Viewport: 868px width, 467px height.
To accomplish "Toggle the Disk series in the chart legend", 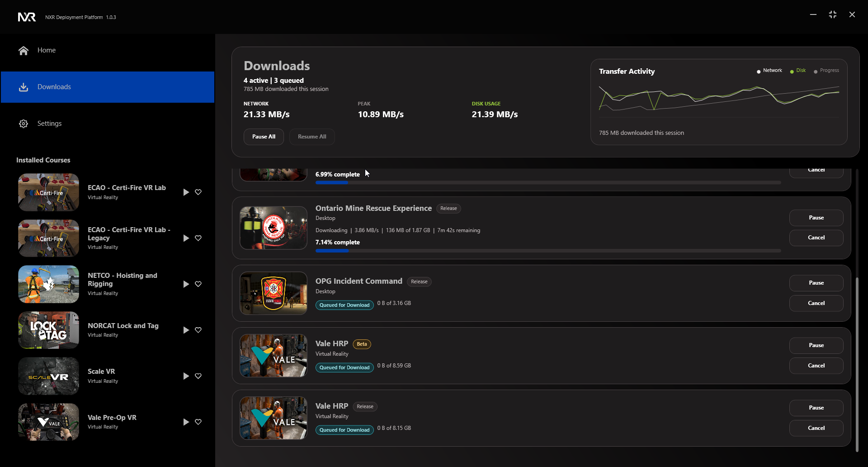I will point(798,71).
